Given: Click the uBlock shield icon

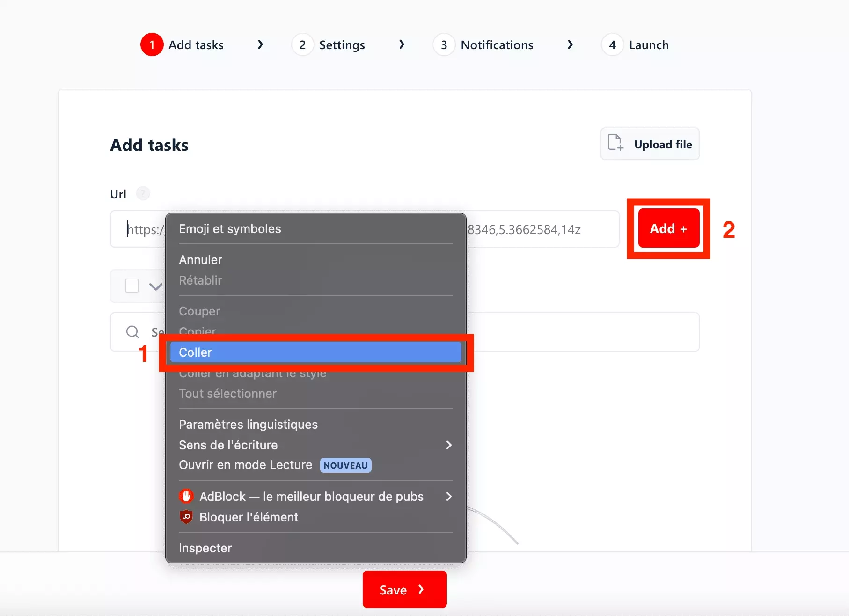Looking at the screenshot, I should (x=186, y=517).
